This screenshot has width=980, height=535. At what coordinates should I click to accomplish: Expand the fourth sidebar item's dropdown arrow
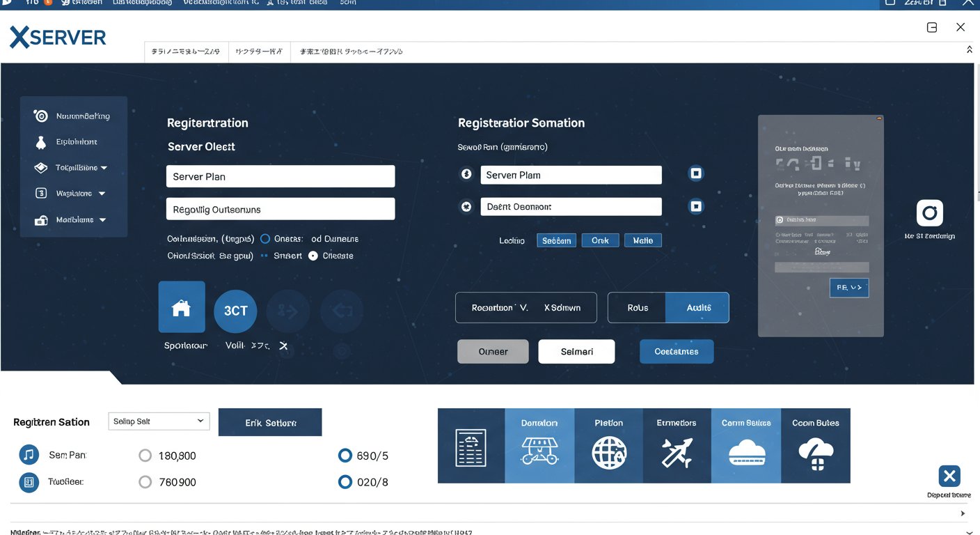tap(102, 194)
